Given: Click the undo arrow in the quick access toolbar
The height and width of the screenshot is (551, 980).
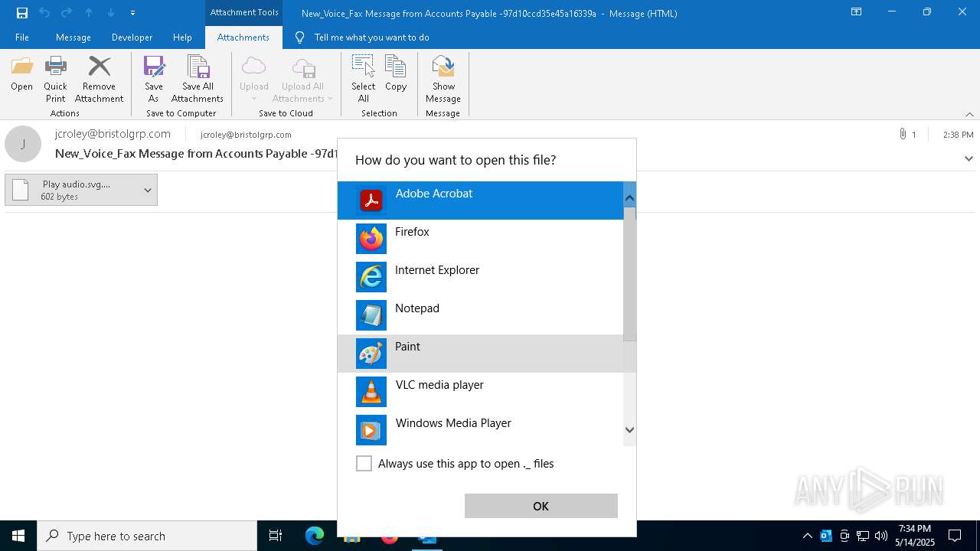Looking at the screenshot, I should [44, 13].
